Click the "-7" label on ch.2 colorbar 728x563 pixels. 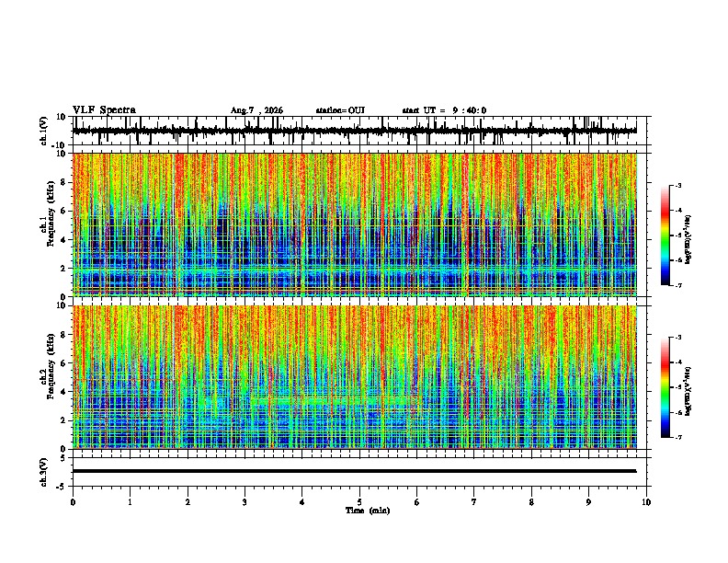tap(677, 437)
